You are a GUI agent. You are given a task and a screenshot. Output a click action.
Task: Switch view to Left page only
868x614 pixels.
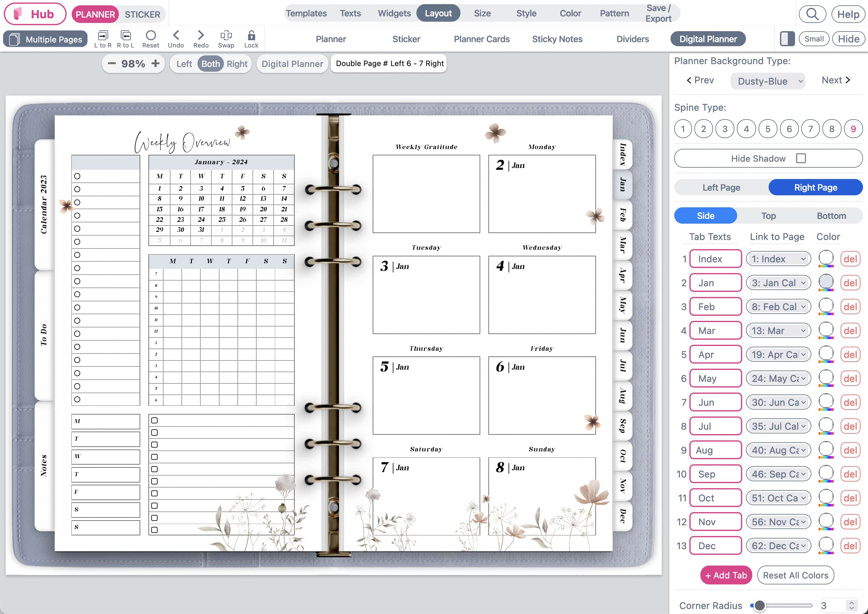click(184, 64)
